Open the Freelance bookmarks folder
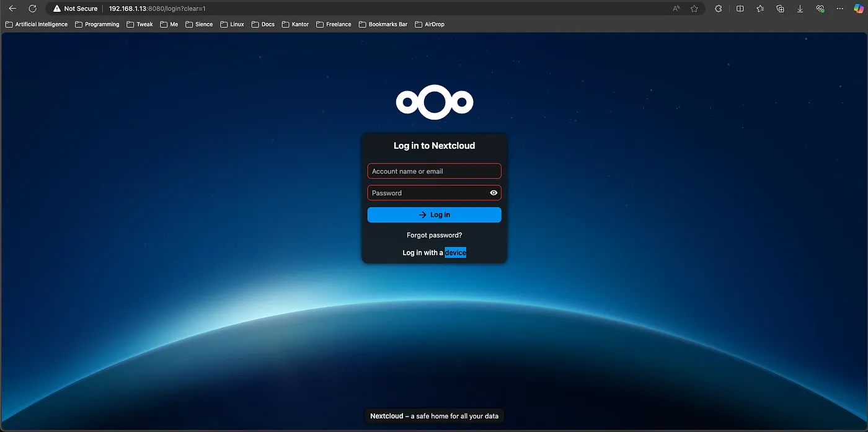Viewport: 868px width, 432px height. pyautogui.click(x=334, y=24)
